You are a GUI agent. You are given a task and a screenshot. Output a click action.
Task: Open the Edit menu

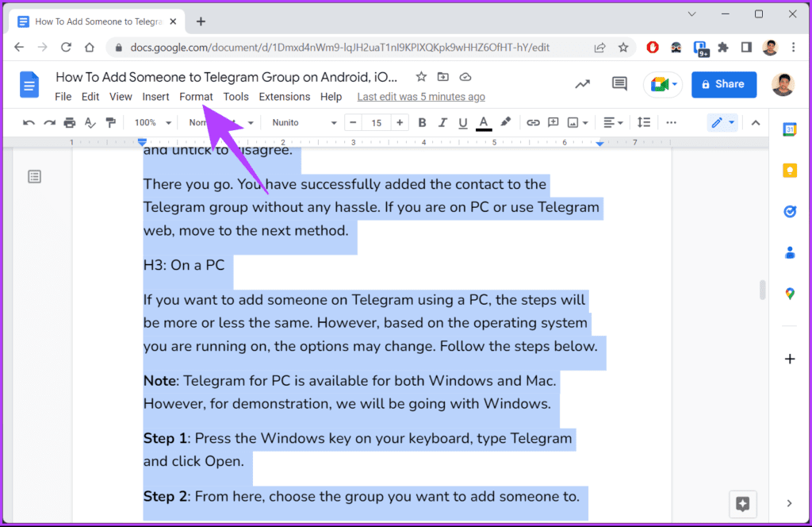click(x=90, y=96)
